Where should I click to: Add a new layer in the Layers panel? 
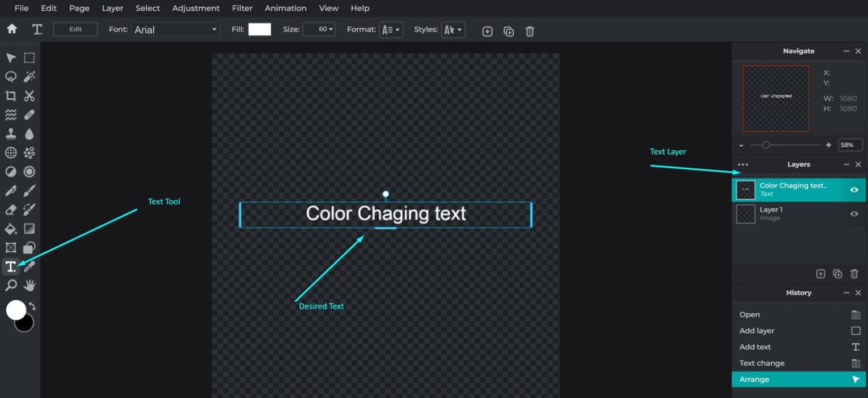pos(820,273)
